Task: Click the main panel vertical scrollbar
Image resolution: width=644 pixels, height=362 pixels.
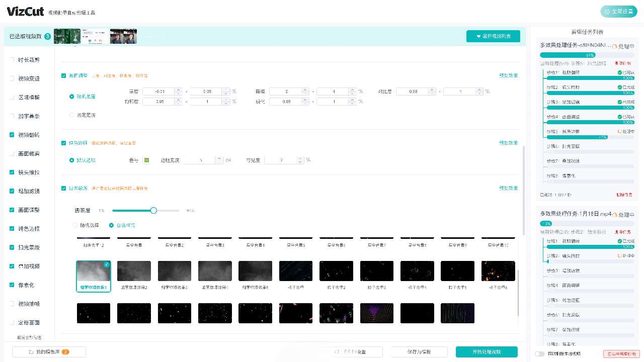Action: 523,191
